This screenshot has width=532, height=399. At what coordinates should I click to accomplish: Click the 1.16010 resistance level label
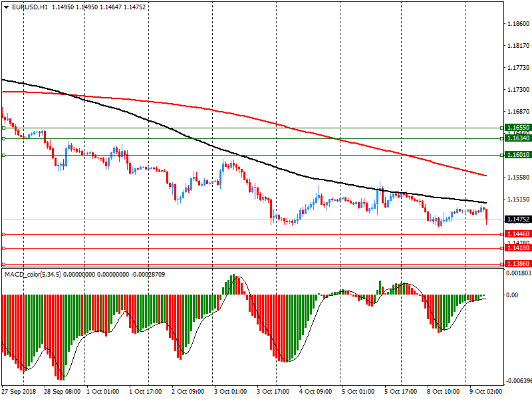pos(517,155)
